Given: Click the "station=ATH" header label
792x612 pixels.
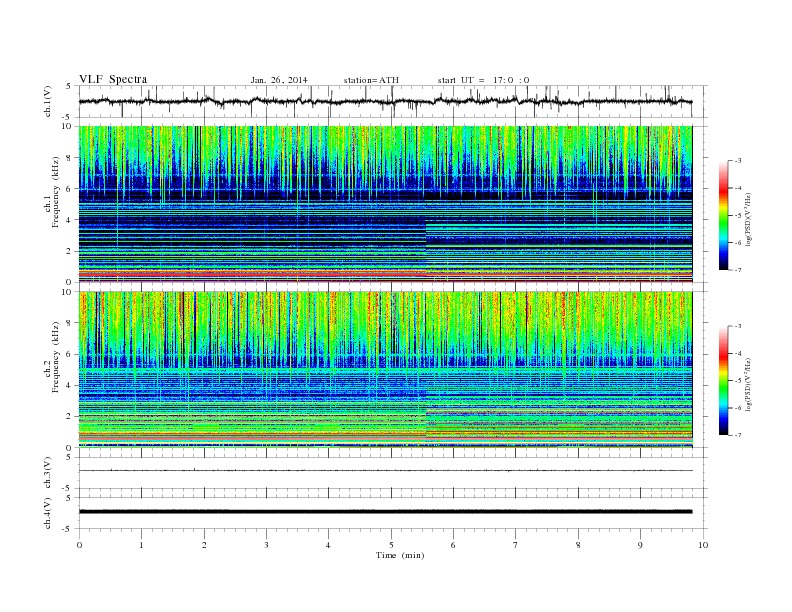Looking at the screenshot, I should point(371,80).
